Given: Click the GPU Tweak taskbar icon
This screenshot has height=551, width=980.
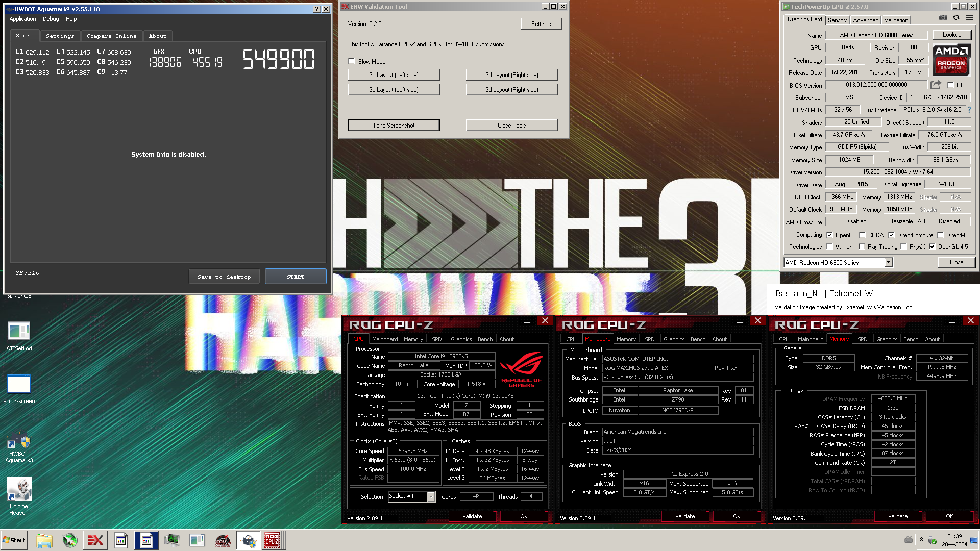Looking at the screenshot, I should click(223, 540).
